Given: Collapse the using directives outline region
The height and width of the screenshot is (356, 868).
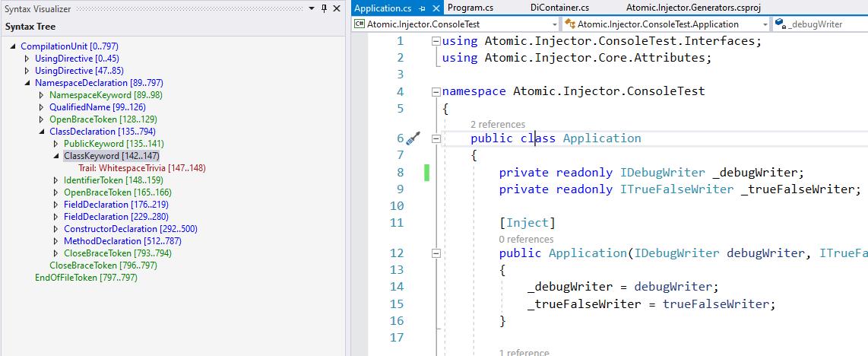Looking at the screenshot, I should [436, 41].
